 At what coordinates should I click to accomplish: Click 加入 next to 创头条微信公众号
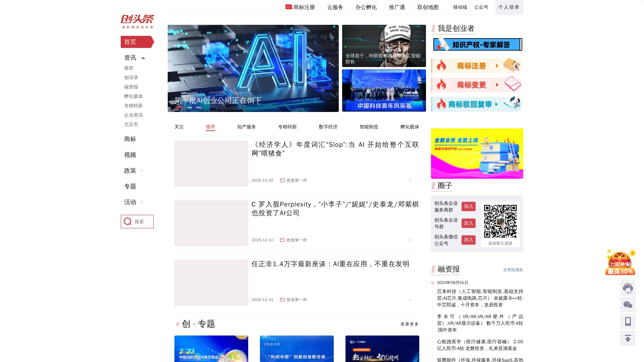click(x=468, y=240)
